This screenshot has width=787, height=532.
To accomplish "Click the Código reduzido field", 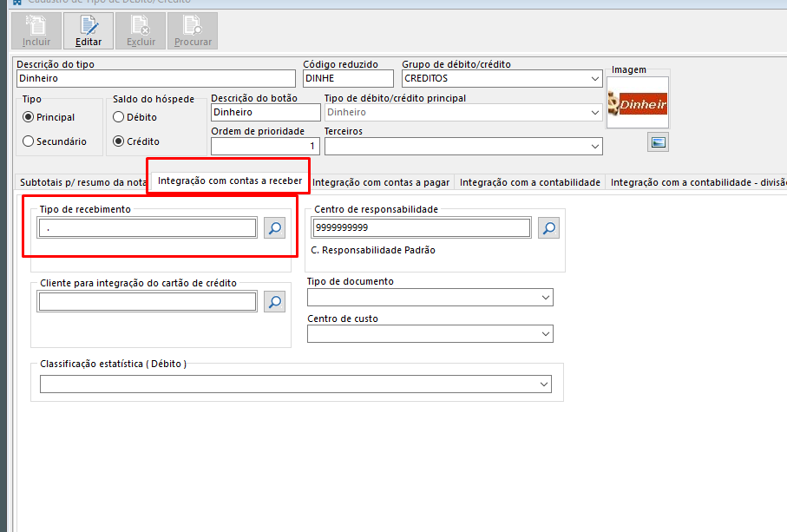I will pos(348,78).
